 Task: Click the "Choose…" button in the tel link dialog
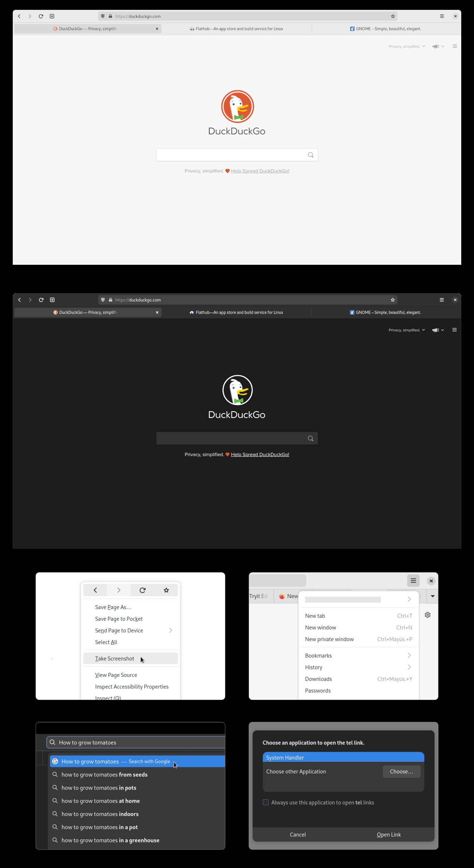(401, 771)
